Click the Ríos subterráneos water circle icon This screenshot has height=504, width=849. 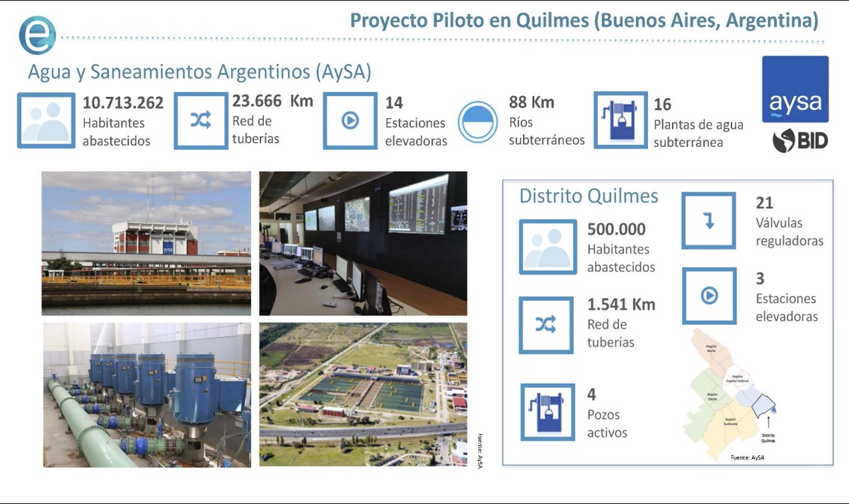(x=479, y=120)
